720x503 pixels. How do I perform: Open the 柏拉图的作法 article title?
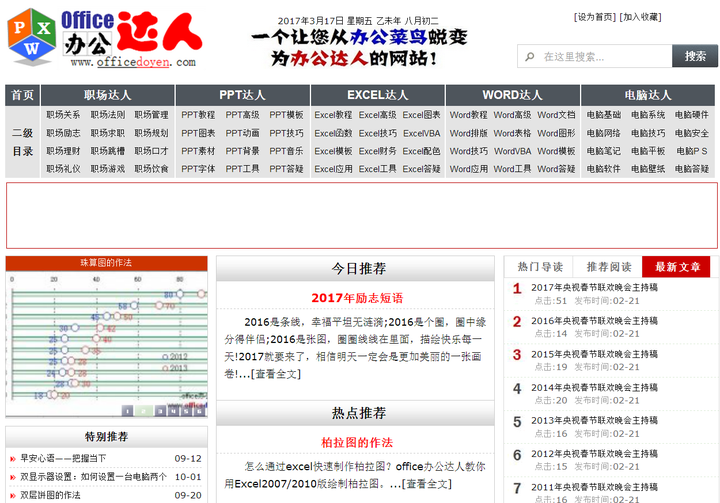click(356, 442)
